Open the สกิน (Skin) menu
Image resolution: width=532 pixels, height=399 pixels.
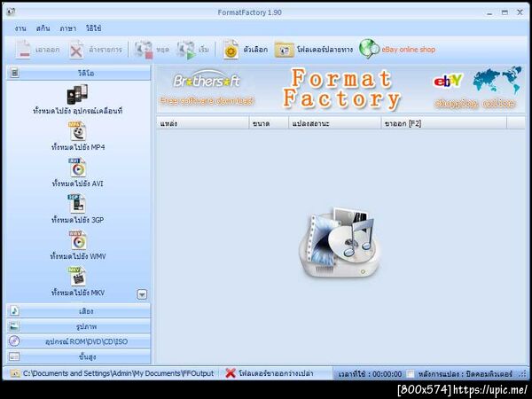click(43, 28)
